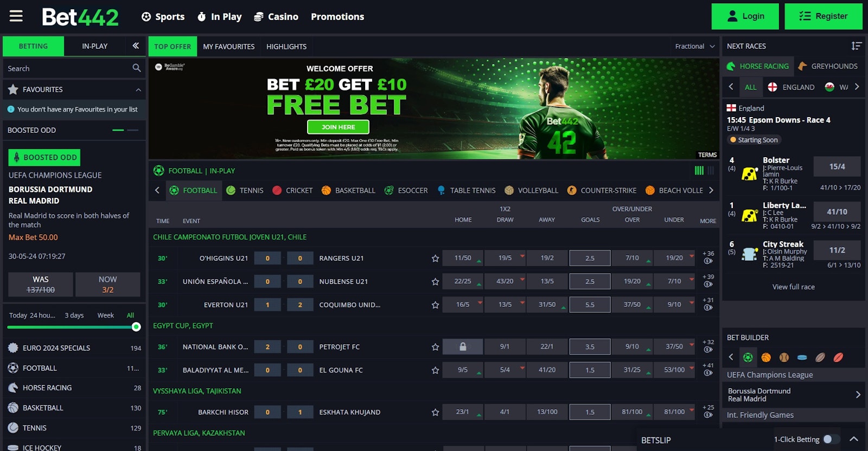
Task: Favourite the National Bank match star
Action: (x=435, y=347)
